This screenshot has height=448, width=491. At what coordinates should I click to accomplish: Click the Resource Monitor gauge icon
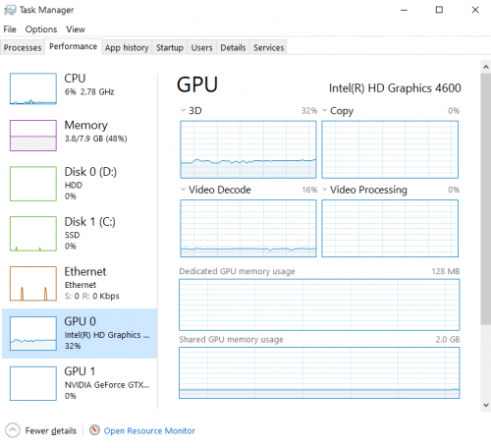click(94, 430)
